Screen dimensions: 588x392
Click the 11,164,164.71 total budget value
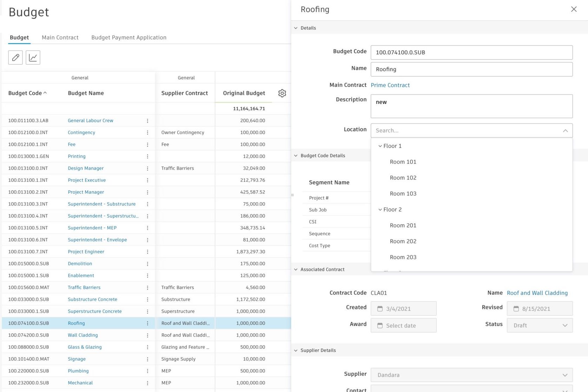pyautogui.click(x=249, y=109)
